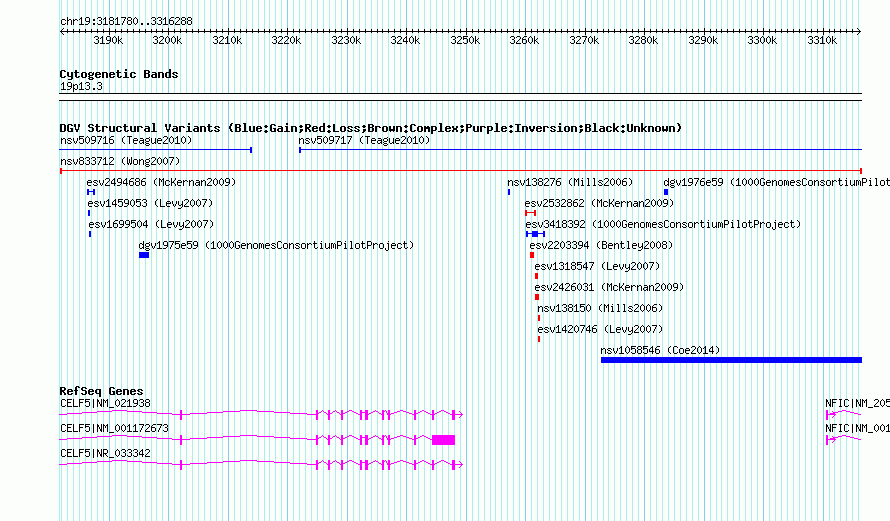Click the blue nsv138276 gain marker
Image resolution: width=890 pixels, height=521 pixels.
click(509, 192)
